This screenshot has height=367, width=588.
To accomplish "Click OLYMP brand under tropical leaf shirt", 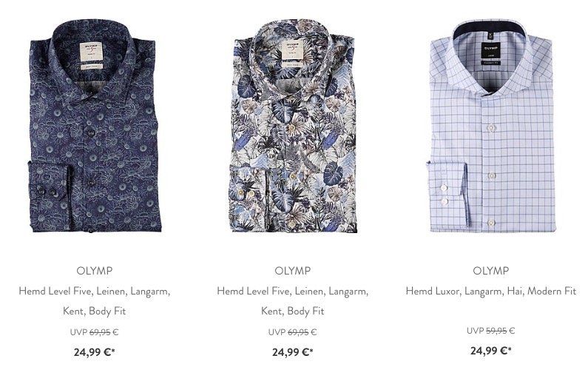I will [x=292, y=271].
